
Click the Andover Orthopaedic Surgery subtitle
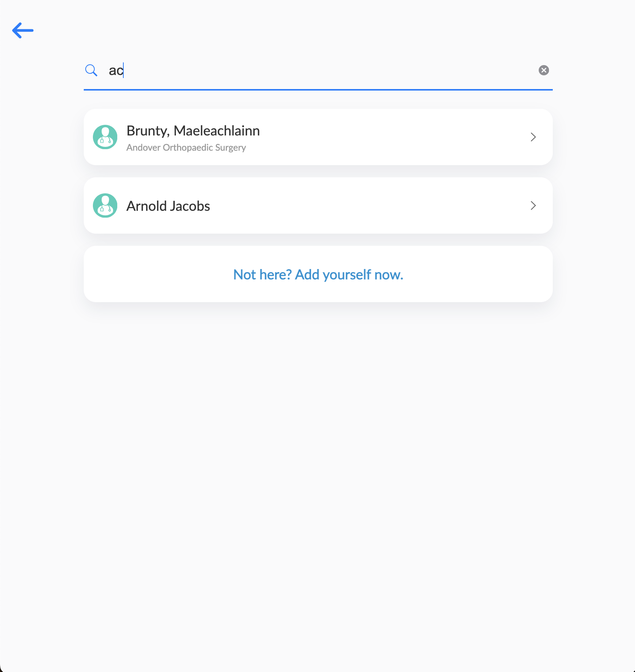[x=186, y=148]
